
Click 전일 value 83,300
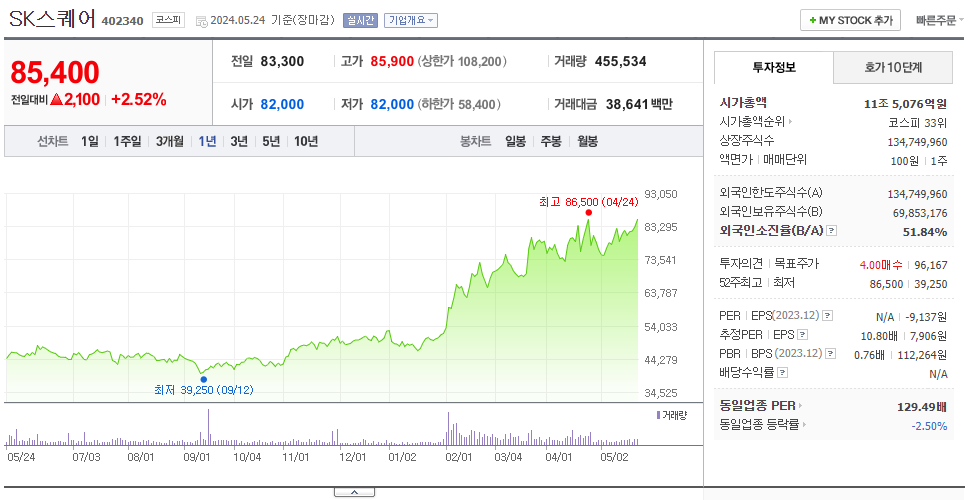[282, 61]
